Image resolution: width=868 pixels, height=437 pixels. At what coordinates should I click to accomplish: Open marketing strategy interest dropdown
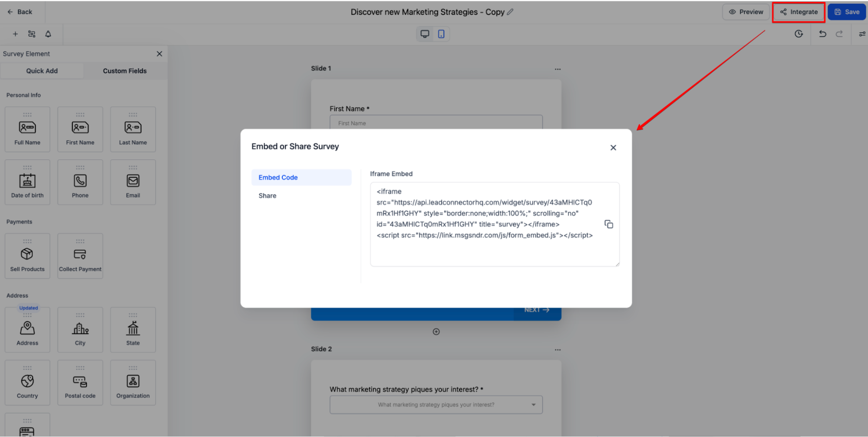(x=436, y=405)
